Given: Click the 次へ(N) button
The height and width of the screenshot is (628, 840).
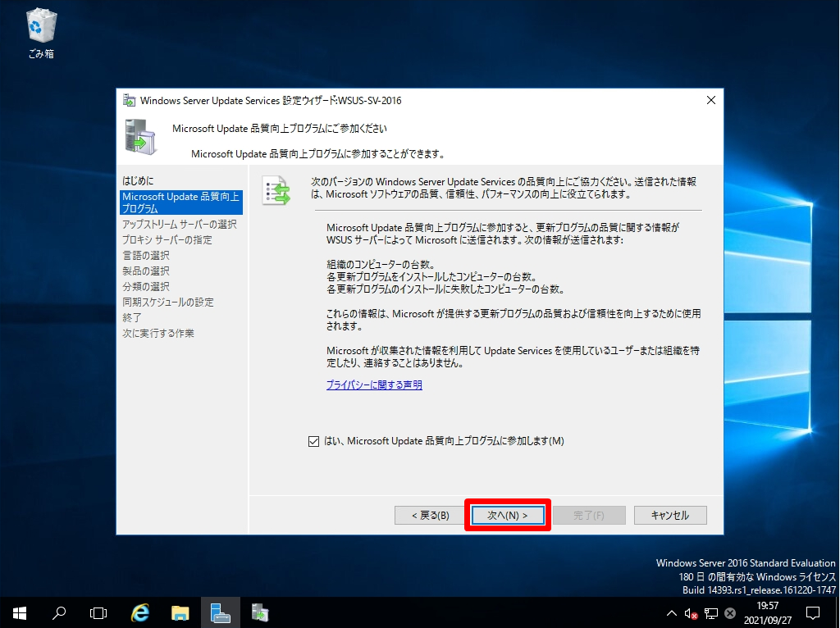Looking at the screenshot, I should pyautogui.click(x=507, y=515).
